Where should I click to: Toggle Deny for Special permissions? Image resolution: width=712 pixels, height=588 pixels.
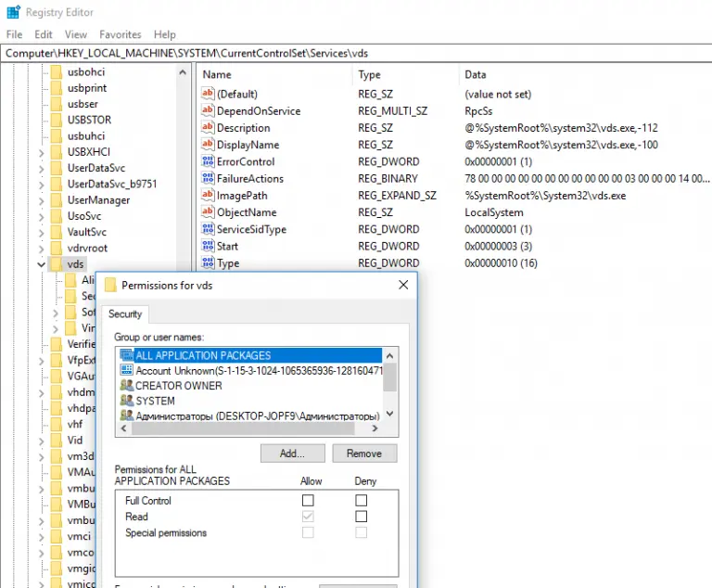[361, 532]
